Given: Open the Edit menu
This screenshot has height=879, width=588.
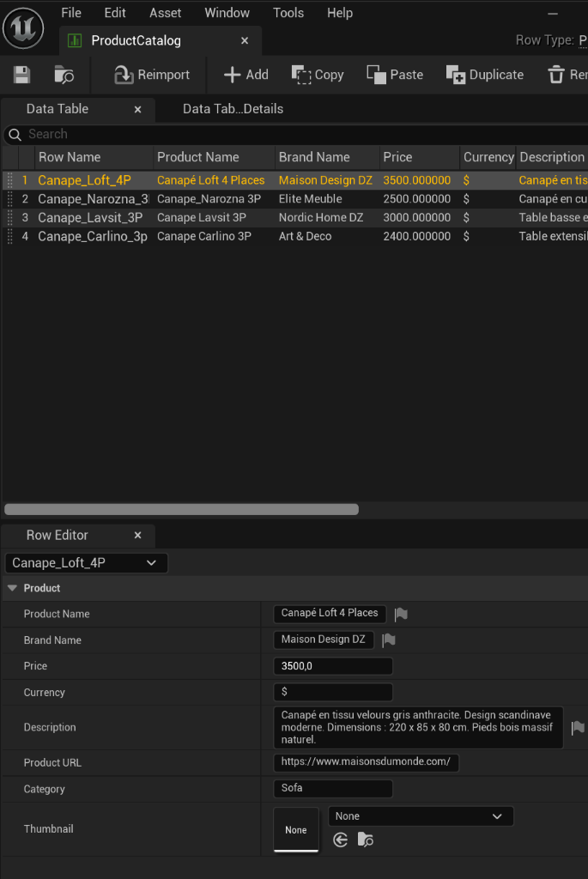Looking at the screenshot, I should pos(115,12).
